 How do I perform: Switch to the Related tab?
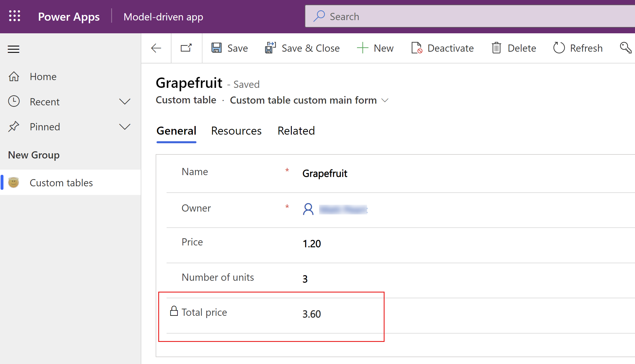(296, 131)
